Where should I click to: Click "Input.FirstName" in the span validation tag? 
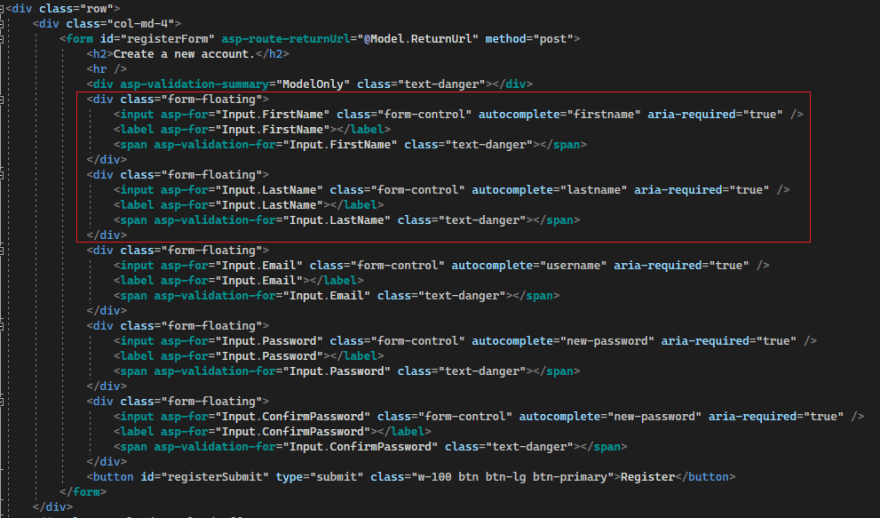point(340,145)
